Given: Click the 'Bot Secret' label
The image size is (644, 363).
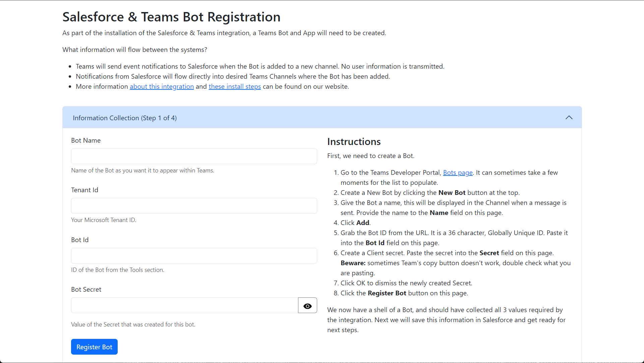Looking at the screenshot, I should (x=86, y=289).
